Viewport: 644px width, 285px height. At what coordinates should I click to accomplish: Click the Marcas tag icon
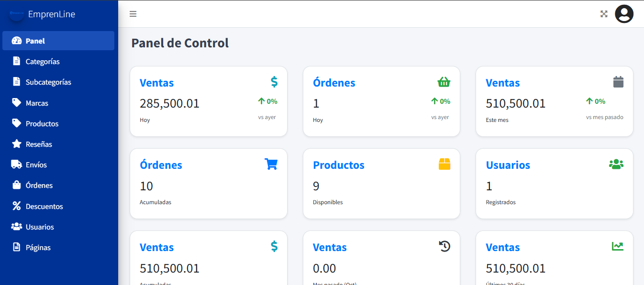pos(17,103)
